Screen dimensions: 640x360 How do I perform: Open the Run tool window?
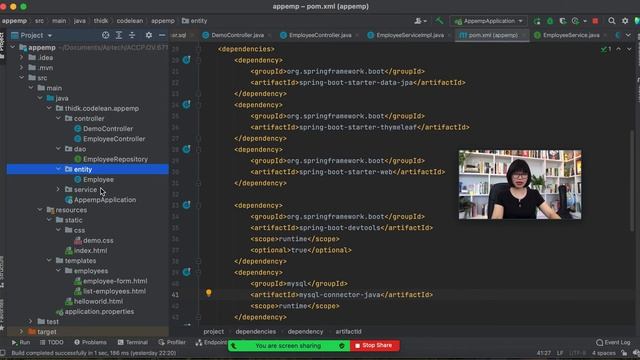pyautogui.click(x=21, y=342)
